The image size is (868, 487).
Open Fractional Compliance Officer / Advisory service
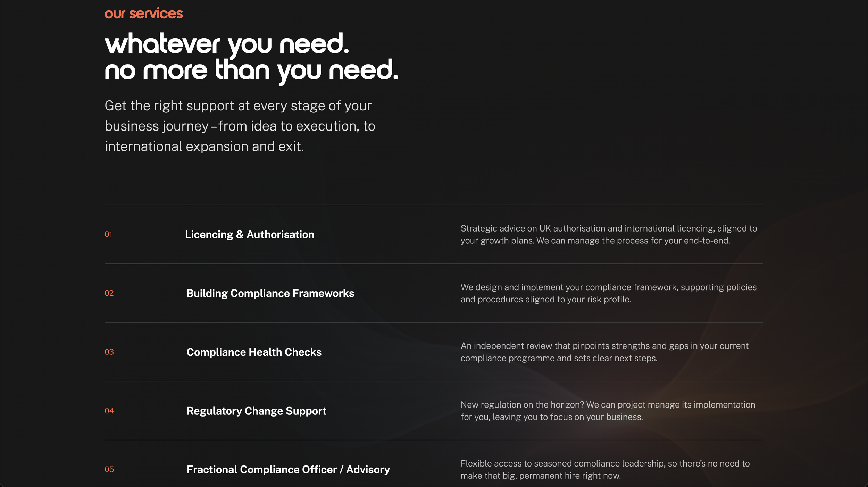288,470
